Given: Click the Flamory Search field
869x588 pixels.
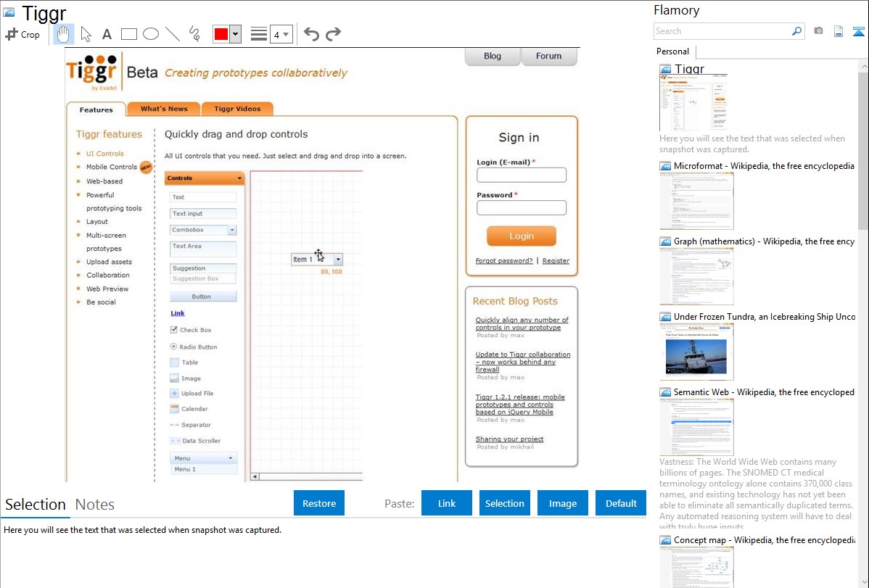Looking at the screenshot, I should coord(722,31).
